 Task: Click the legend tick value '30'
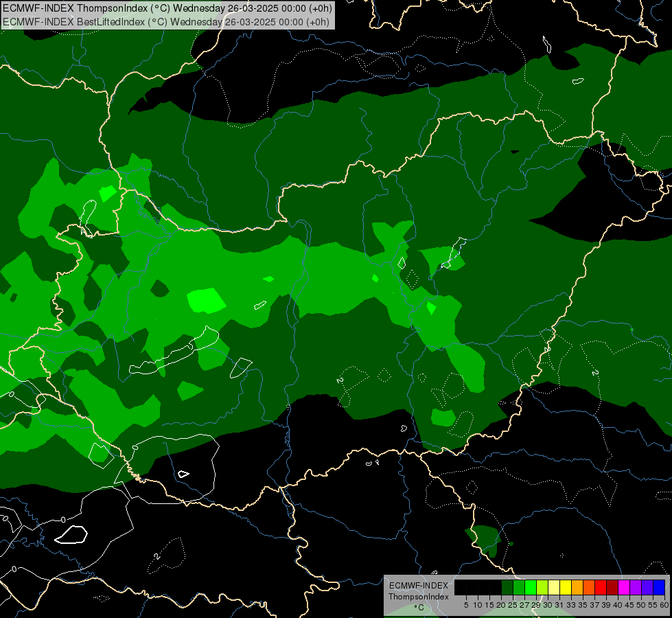pyautogui.click(x=548, y=605)
